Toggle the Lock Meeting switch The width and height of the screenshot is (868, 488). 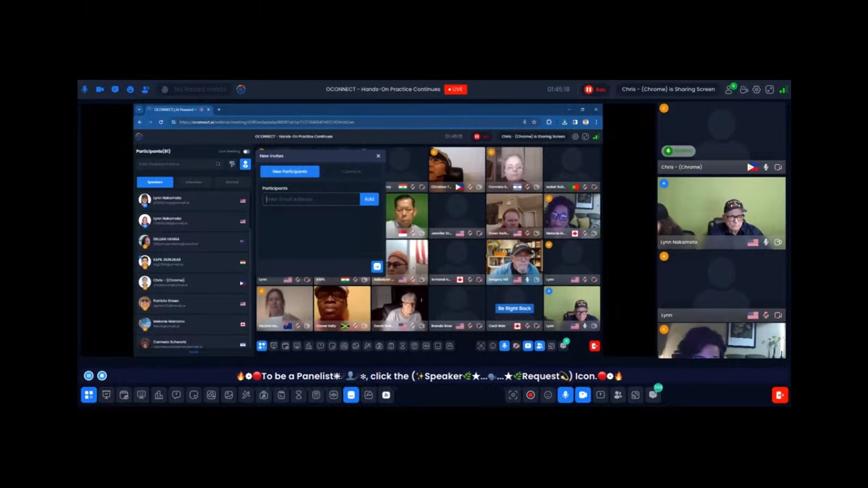coord(246,151)
